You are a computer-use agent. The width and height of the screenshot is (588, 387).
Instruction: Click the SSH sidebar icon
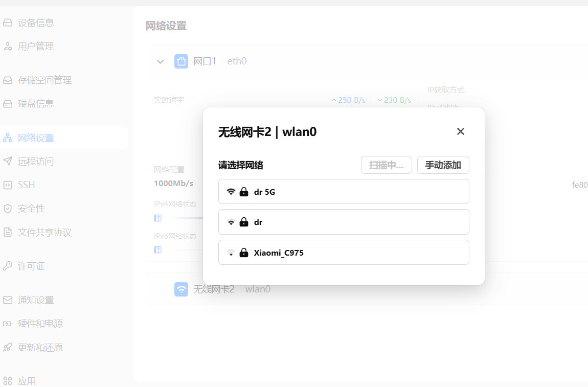coord(8,185)
